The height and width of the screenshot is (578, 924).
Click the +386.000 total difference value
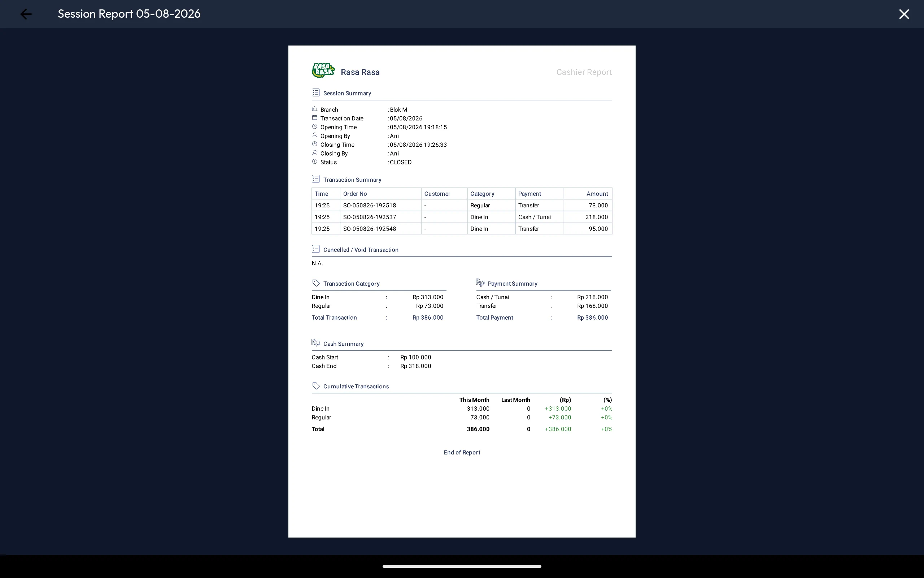(x=558, y=429)
